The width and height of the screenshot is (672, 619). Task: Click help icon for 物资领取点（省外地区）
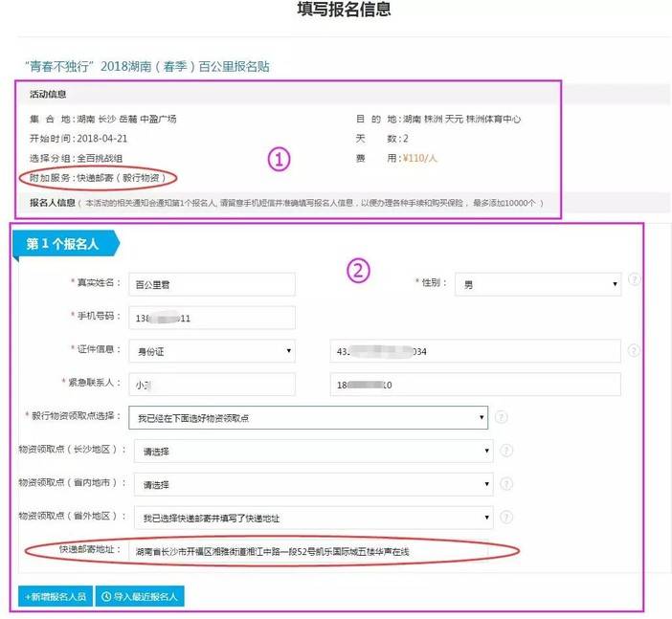tap(506, 518)
